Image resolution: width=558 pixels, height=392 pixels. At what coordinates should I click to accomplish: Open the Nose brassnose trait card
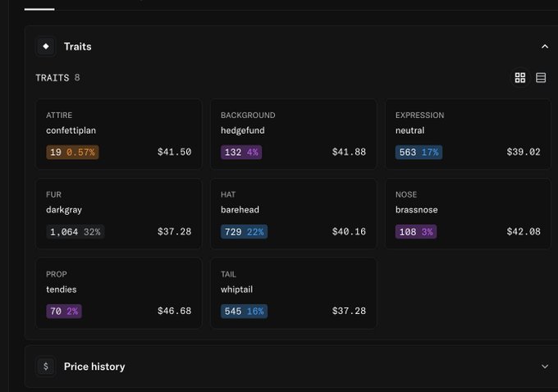pyautogui.click(x=468, y=214)
